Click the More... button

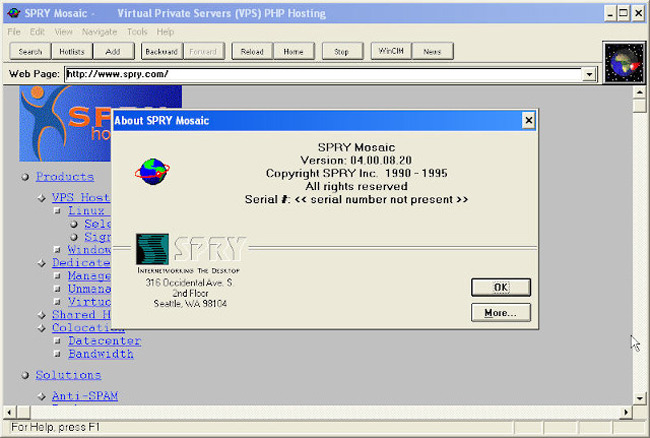point(501,312)
